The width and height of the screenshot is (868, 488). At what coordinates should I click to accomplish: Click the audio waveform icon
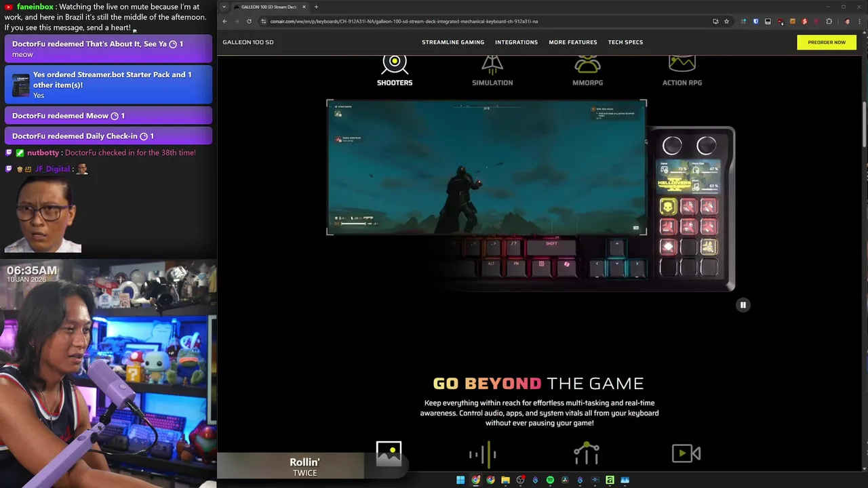point(483,454)
